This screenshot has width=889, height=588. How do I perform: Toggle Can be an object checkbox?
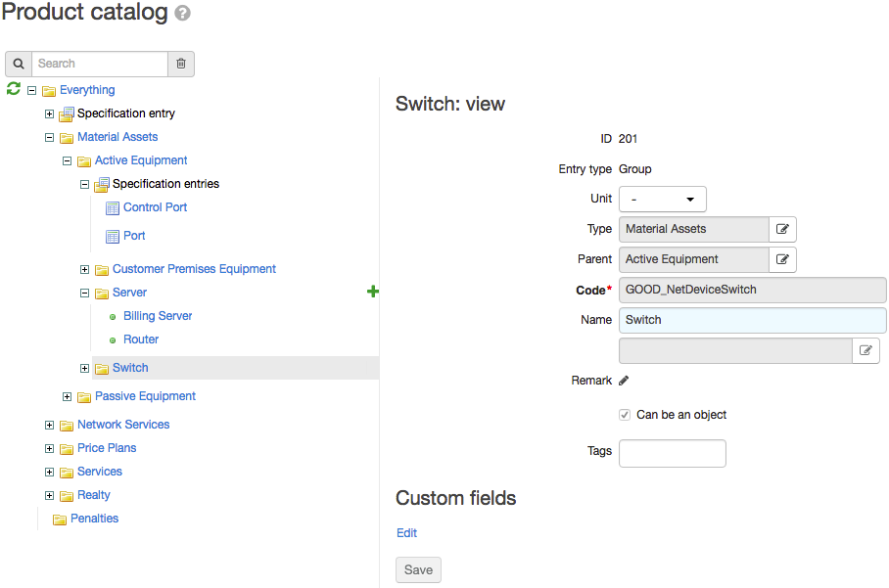[x=625, y=415]
